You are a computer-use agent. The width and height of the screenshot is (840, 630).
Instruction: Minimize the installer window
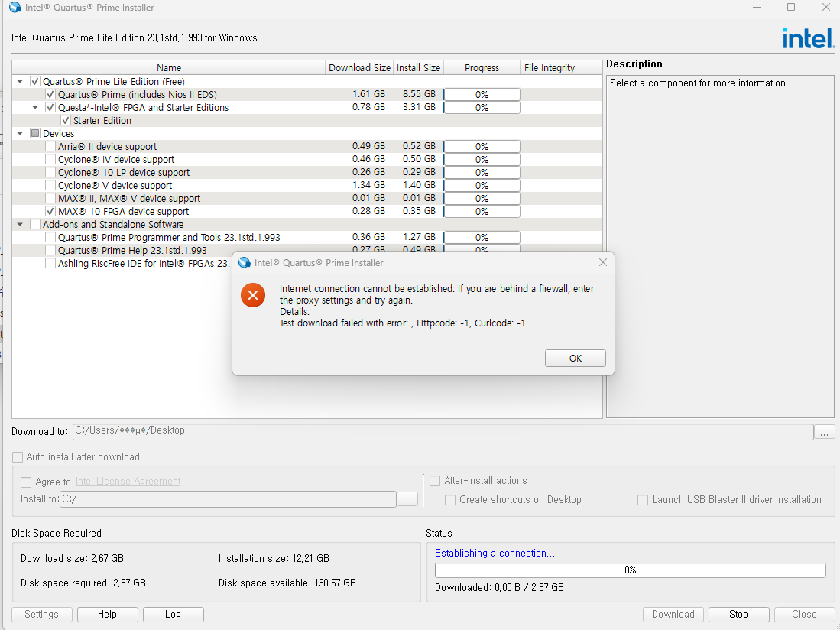coord(757,7)
